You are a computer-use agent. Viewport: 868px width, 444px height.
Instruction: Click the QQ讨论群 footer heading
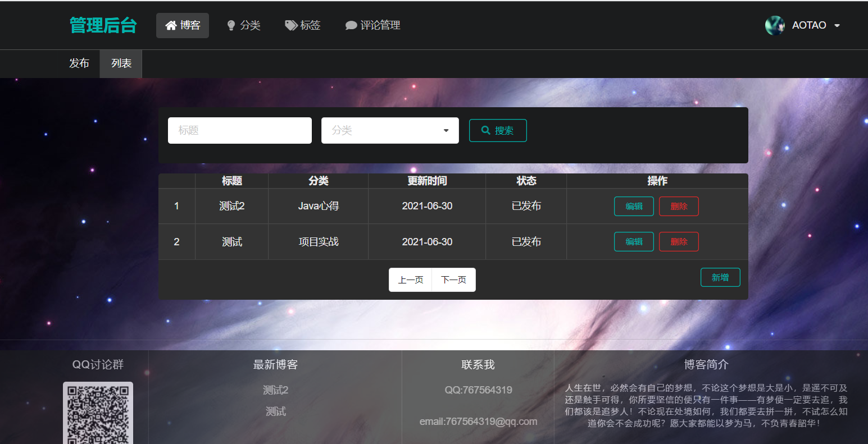(98, 365)
